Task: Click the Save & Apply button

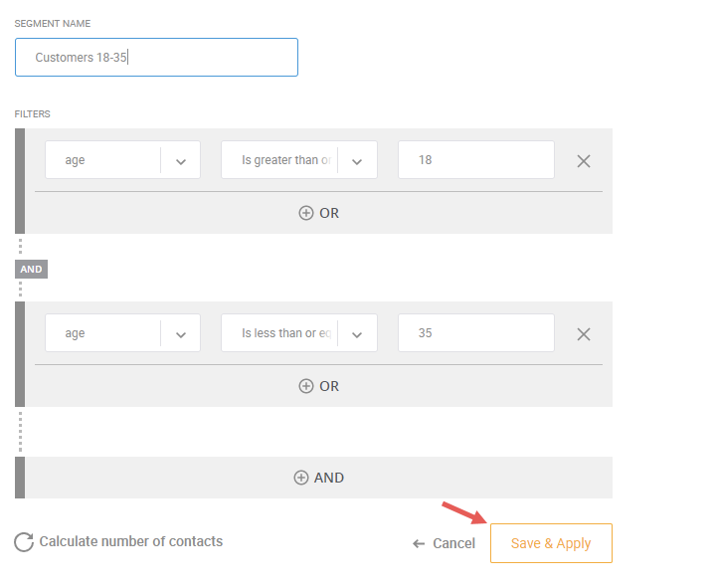Action: click(x=551, y=543)
